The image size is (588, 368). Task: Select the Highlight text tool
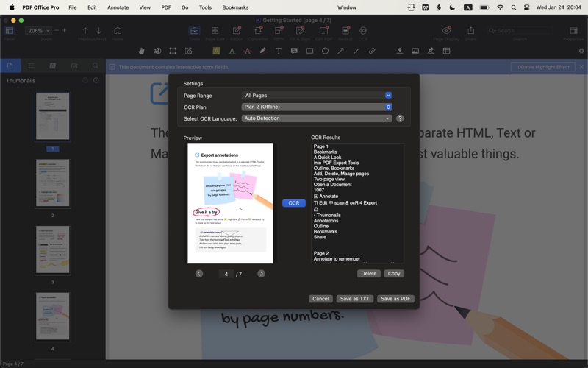(x=216, y=51)
